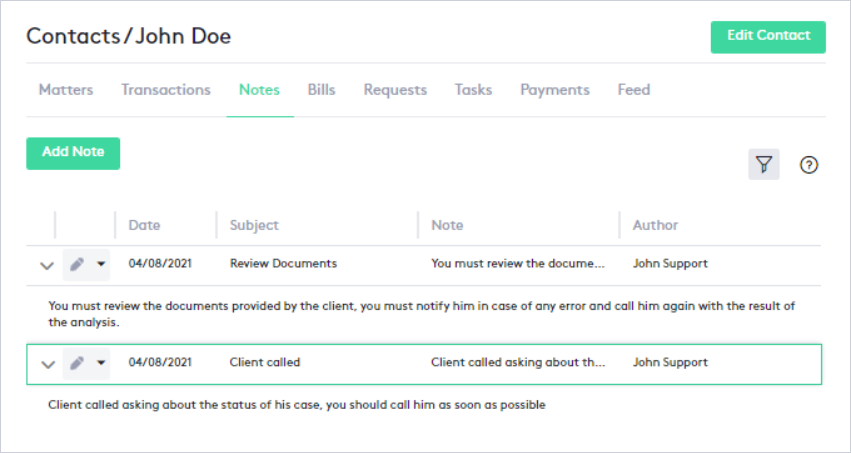Collapse the Client called note row
This screenshot has width=851, height=453.
click(45, 365)
